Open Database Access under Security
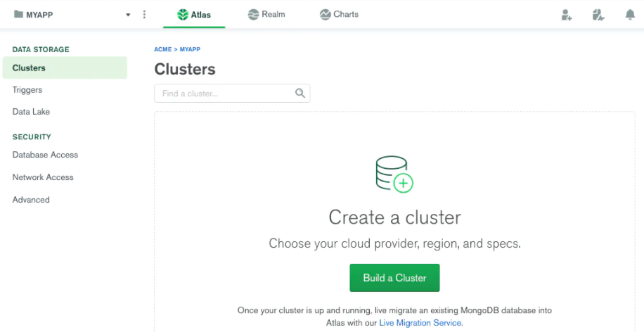 click(x=45, y=155)
